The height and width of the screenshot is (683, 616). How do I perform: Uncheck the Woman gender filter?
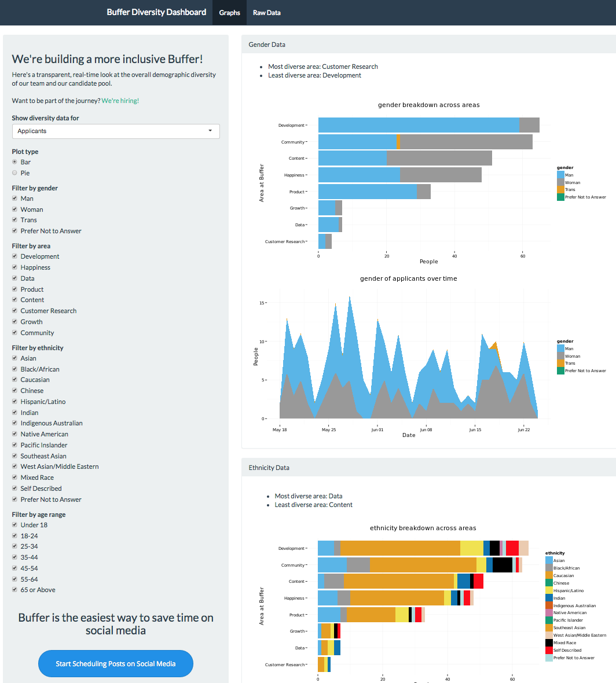coord(15,209)
